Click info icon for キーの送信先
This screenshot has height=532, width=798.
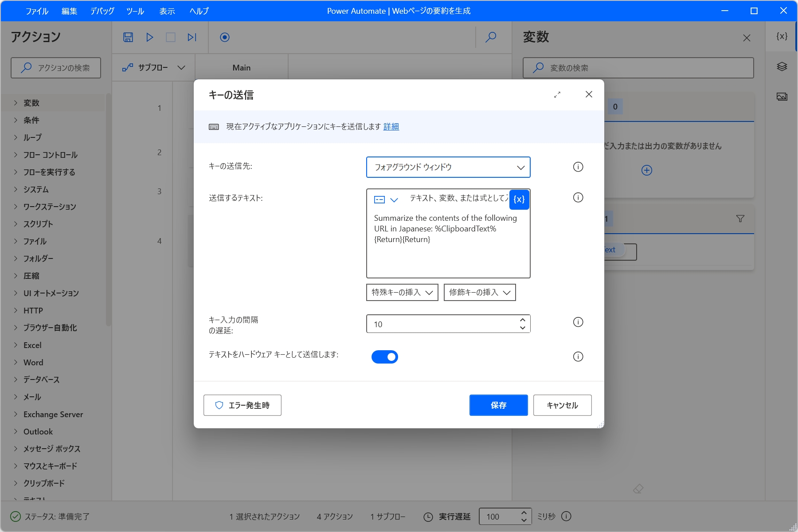(578, 167)
